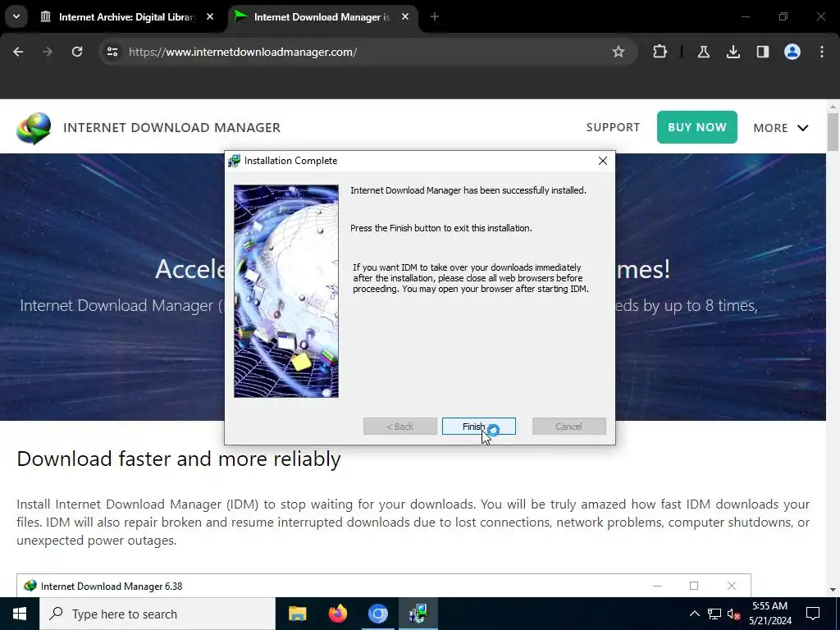Go back to the previous page

pos(18,52)
